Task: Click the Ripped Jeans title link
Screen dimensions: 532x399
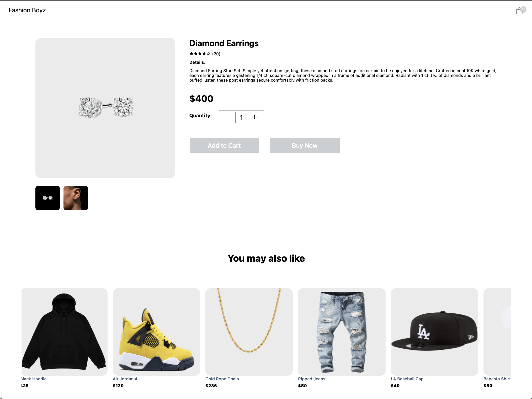Action: click(311, 379)
